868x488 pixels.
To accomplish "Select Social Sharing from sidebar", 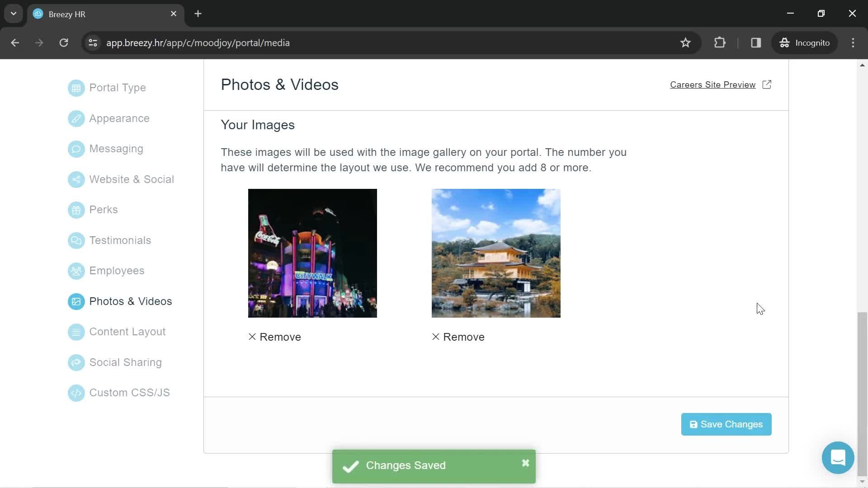I will click(125, 361).
